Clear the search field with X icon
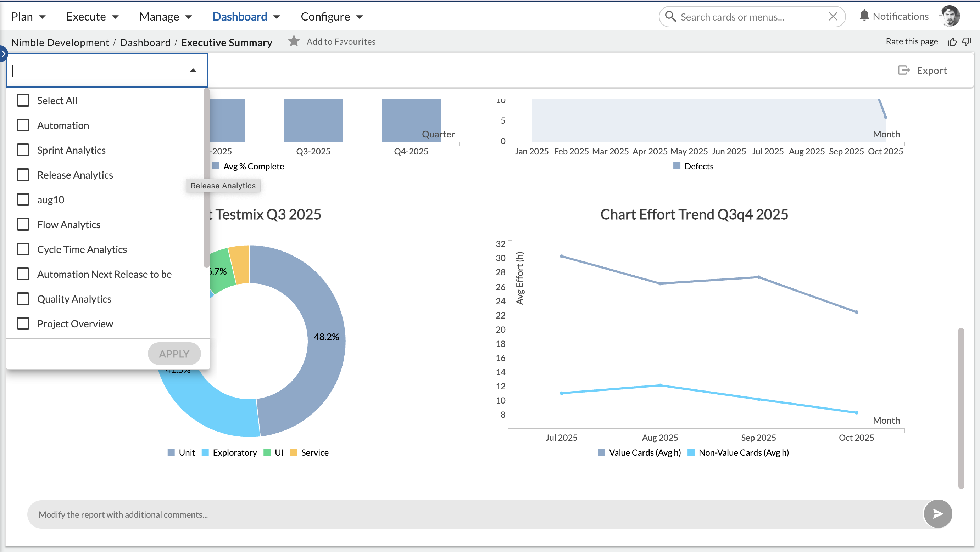Screen dimensions: 980x552 pos(833,17)
